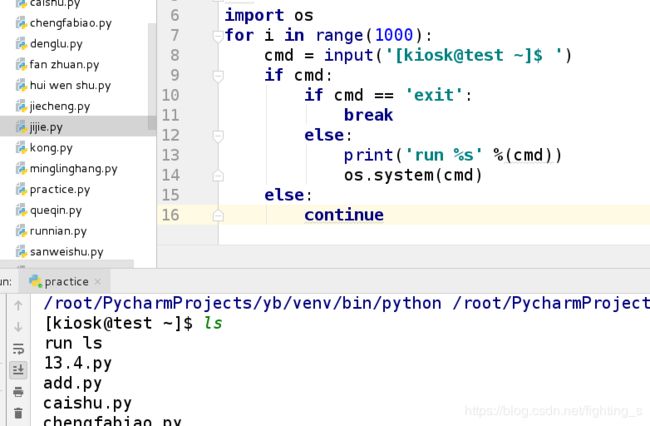This screenshot has height=426, width=650.
Task: Open jijie.py in the project tree
Action: point(46,127)
